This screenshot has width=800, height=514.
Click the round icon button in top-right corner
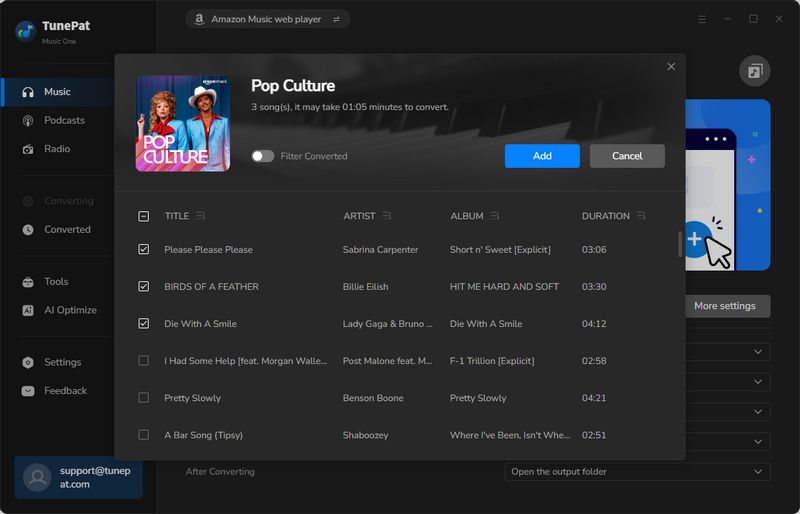[x=754, y=71]
